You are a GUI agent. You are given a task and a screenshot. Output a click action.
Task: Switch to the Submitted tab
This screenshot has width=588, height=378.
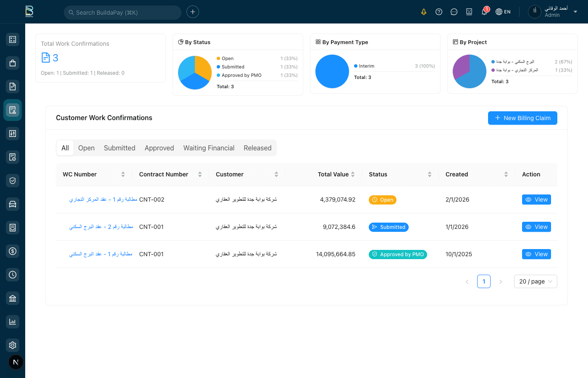pos(119,148)
